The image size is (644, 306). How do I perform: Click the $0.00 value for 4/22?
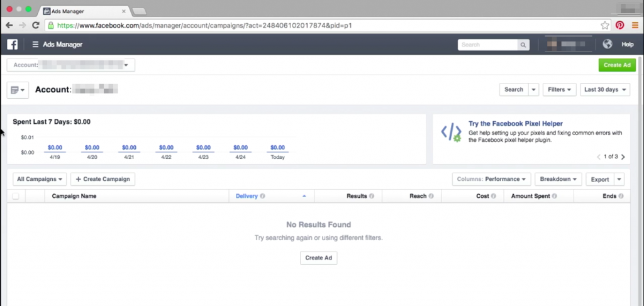coord(166,148)
